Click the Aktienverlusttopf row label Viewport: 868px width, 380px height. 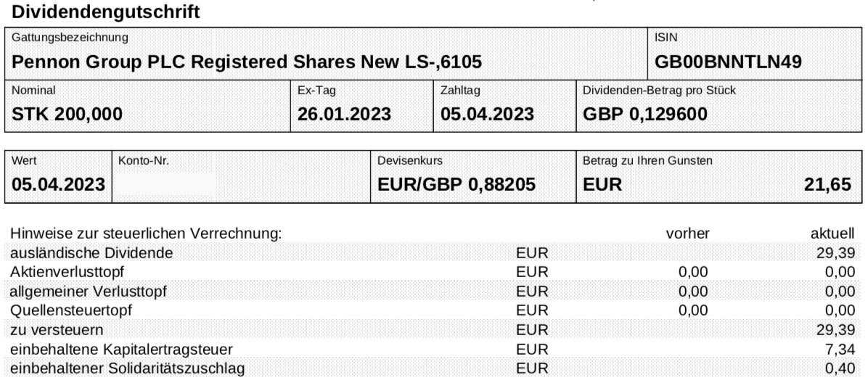pos(67,272)
